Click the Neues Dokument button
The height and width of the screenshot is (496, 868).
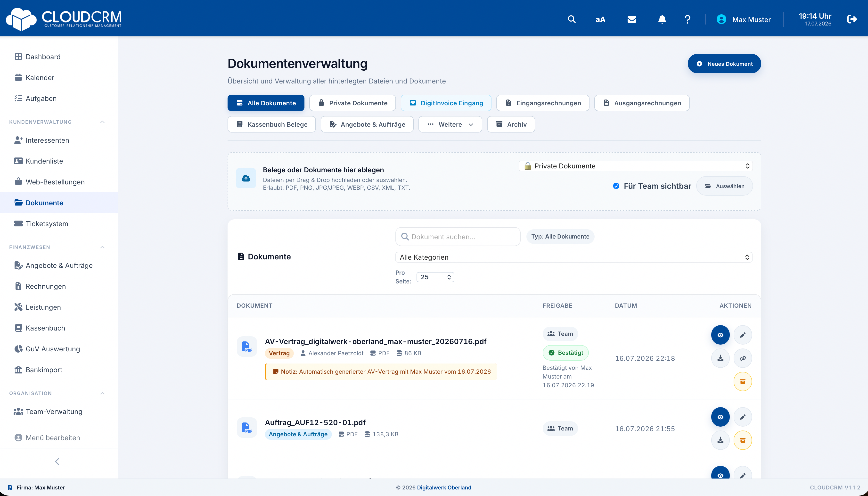click(724, 64)
